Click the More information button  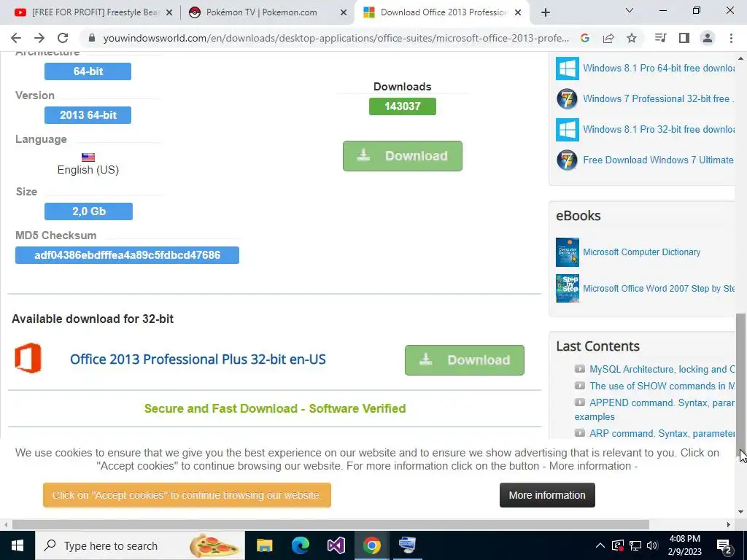click(x=547, y=495)
